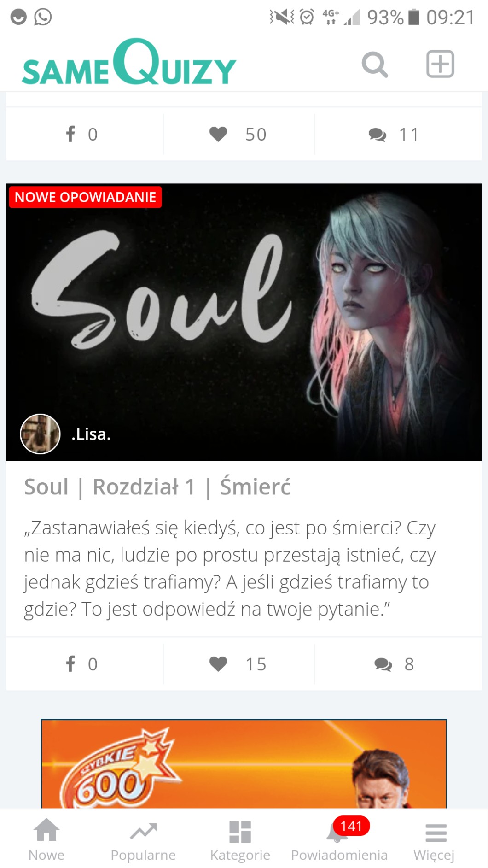Open the Soul cover image
The width and height of the screenshot is (488, 868).
[244, 322]
